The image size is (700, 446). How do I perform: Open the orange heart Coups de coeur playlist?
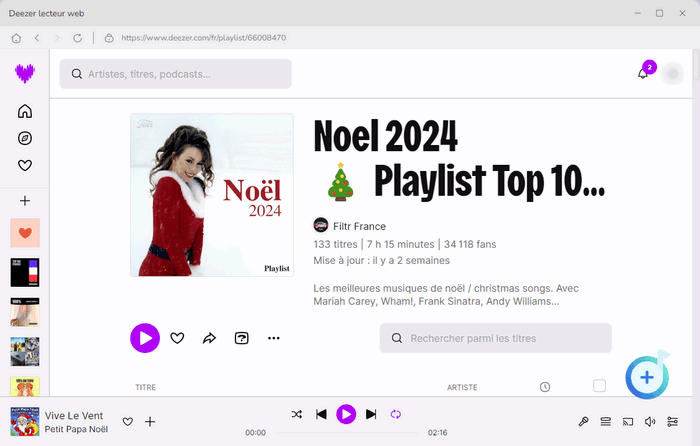click(25, 233)
